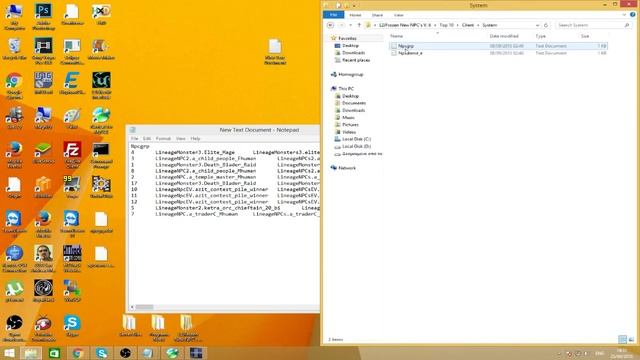
Task: Select Pictures under This PC
Action: tap(350, 124)
